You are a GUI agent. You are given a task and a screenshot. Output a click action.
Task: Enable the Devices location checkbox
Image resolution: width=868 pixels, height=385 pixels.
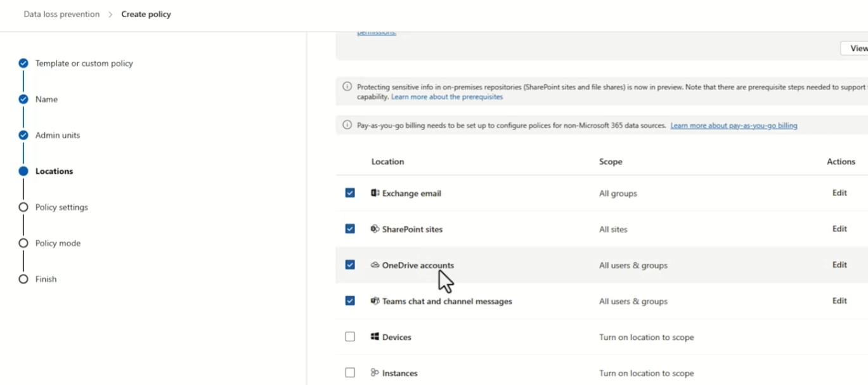point(350,337)
